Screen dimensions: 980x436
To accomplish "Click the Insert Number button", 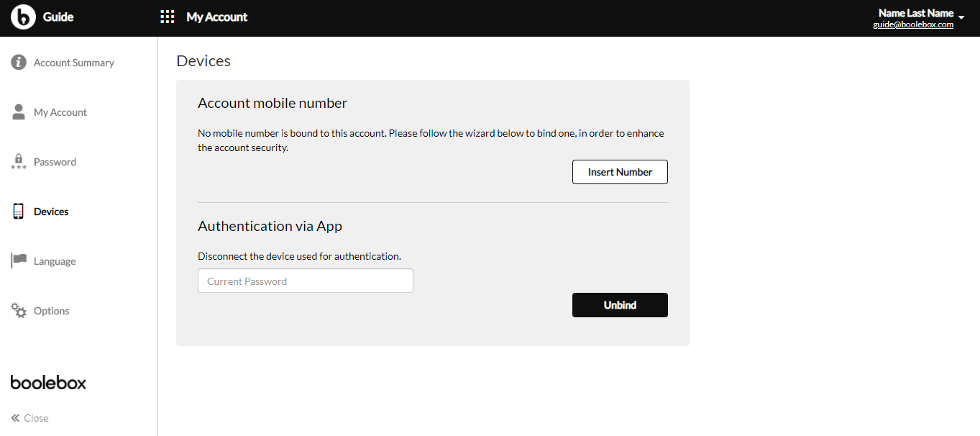I will (620, 172).
